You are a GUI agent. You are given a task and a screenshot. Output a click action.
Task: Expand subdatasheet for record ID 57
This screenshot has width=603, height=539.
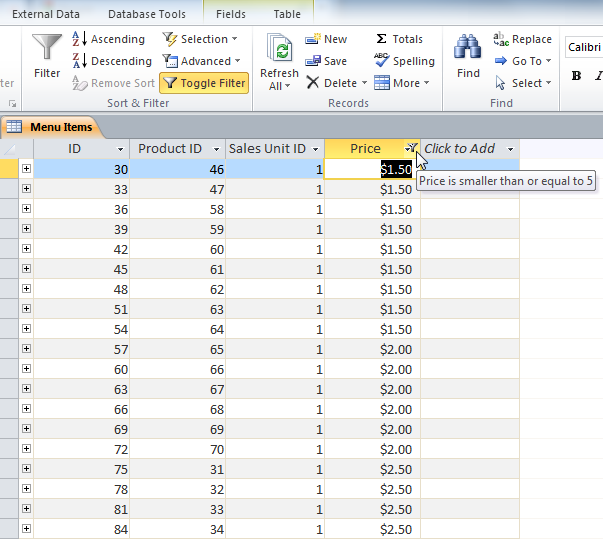coord(26,348)
